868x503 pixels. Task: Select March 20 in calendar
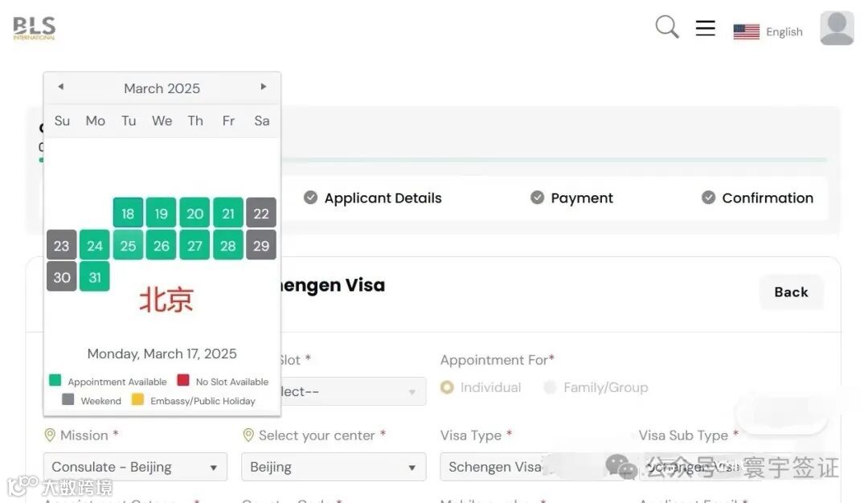tap(194, 213)
